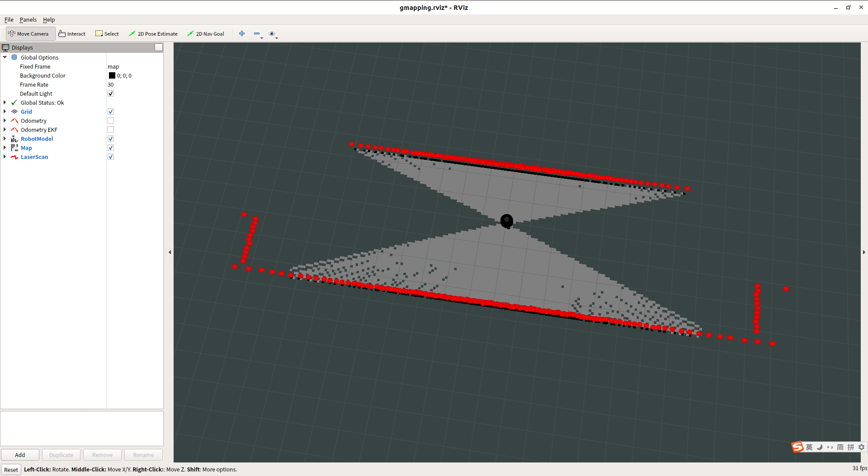Click the Sogou punctuation dots icon
Viewport: 868px width, 476px height.
tap(830, 447)
